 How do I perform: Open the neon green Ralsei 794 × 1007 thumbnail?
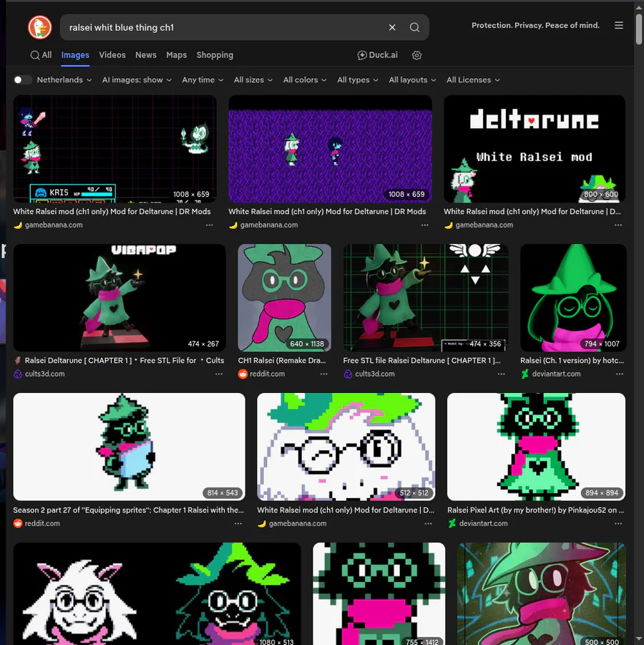click(573, 298)
